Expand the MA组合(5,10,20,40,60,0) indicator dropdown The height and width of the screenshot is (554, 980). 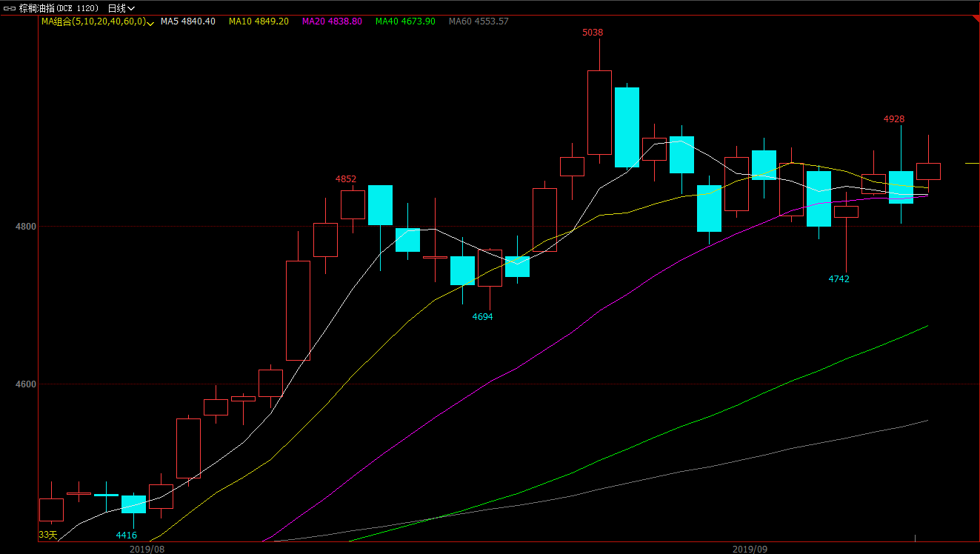coord(150,23)
